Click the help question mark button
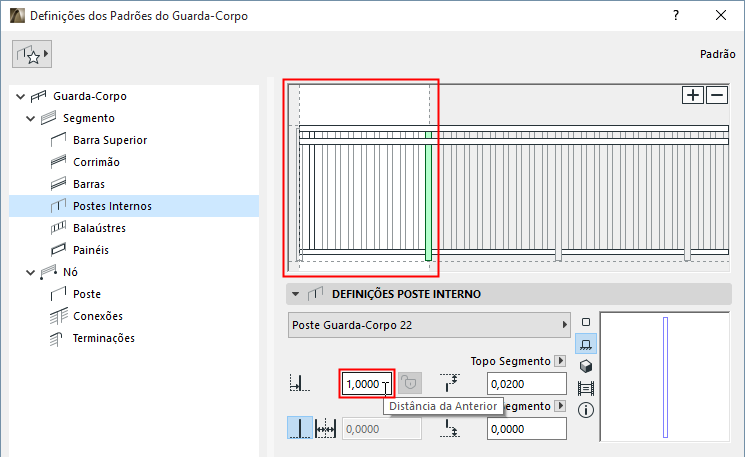Viewport: 745px width, 457px height. pyautogui.click(x=676, y=15)
